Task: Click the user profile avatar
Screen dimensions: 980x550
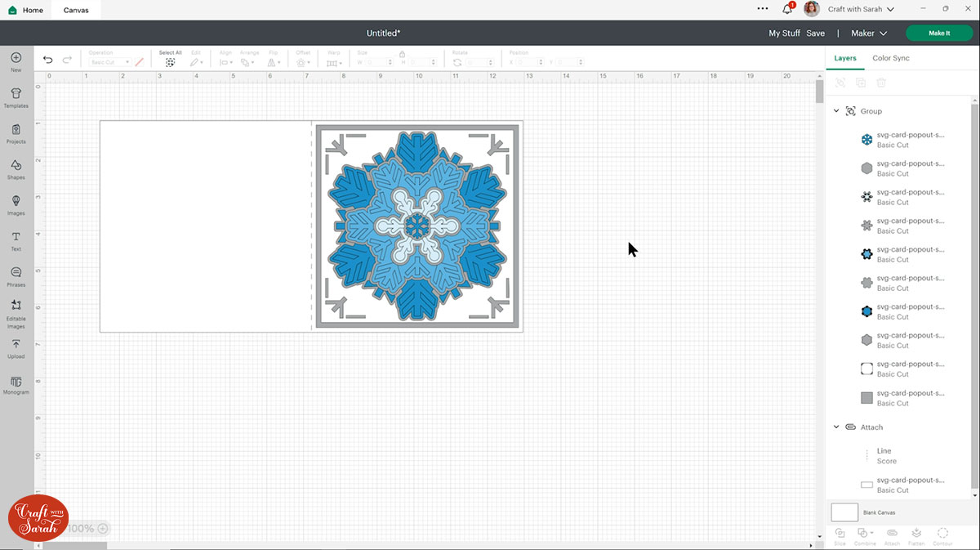Action: 811,9
